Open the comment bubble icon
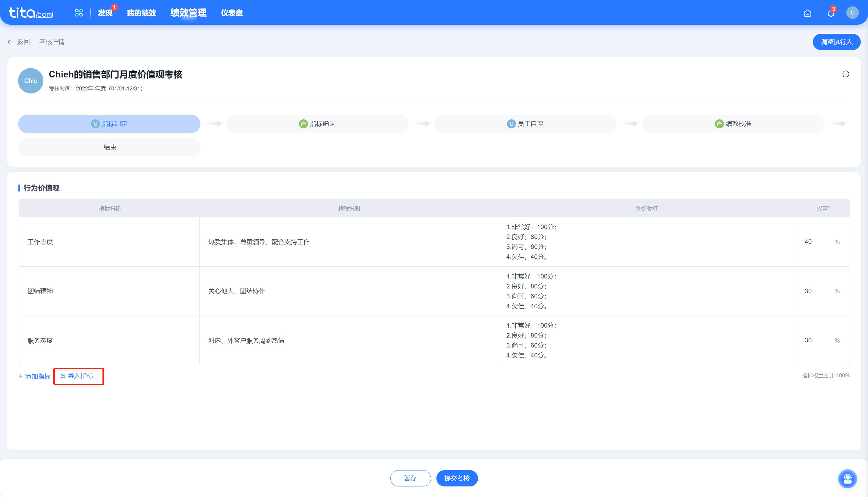Image resolution: width=868 pixels, height=497 pixels. coord(845,74)
